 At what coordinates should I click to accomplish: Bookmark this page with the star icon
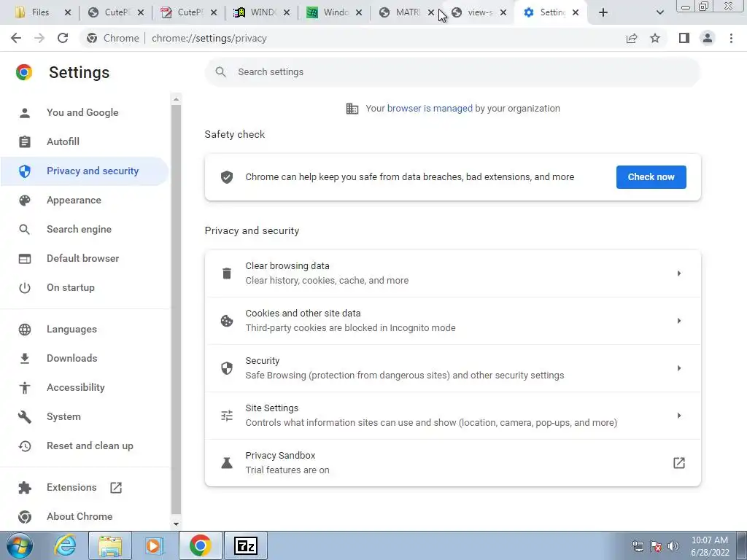click(655, 38)
